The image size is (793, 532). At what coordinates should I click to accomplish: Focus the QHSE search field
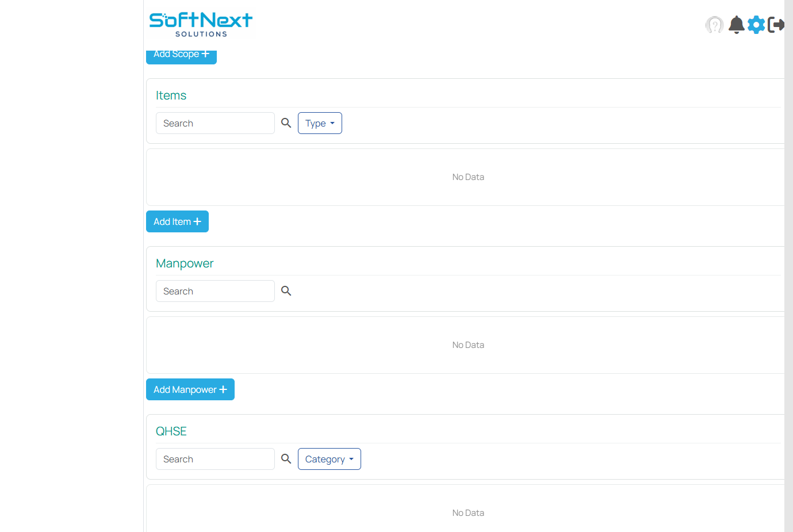[x=215, y=459]
